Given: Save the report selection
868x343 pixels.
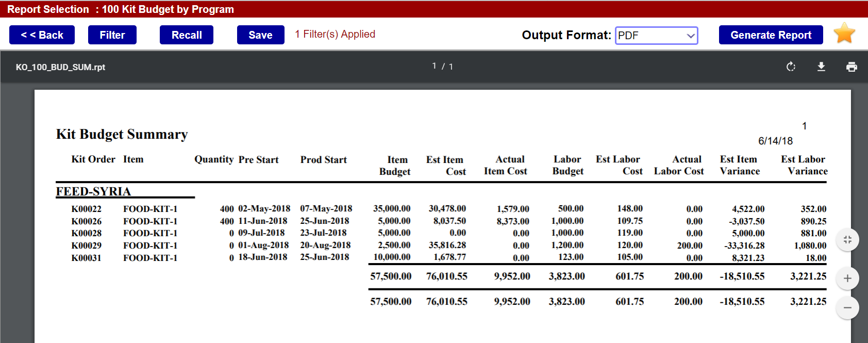Looking at the screenshot, I should (x=260, y=35).
